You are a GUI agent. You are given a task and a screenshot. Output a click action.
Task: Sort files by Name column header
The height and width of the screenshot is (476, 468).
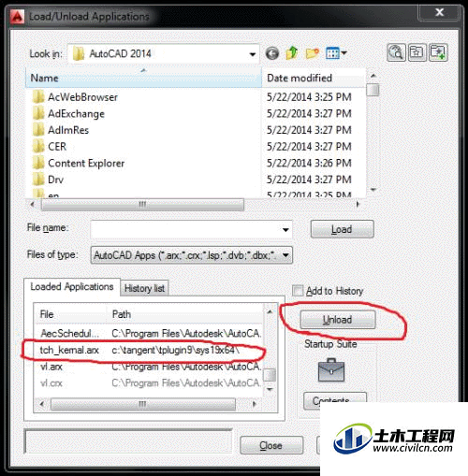143,78
